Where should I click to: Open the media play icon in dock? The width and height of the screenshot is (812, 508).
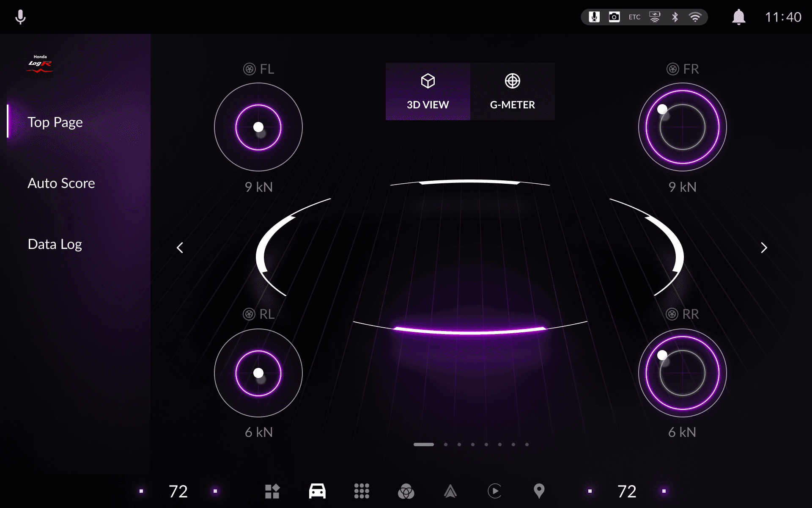(x=494, y=491)
